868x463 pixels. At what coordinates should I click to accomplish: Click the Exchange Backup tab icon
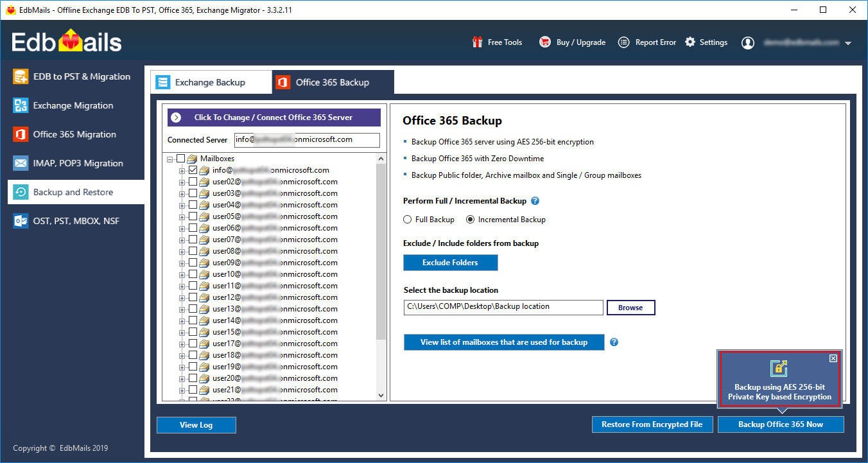[x=163, y=82]
